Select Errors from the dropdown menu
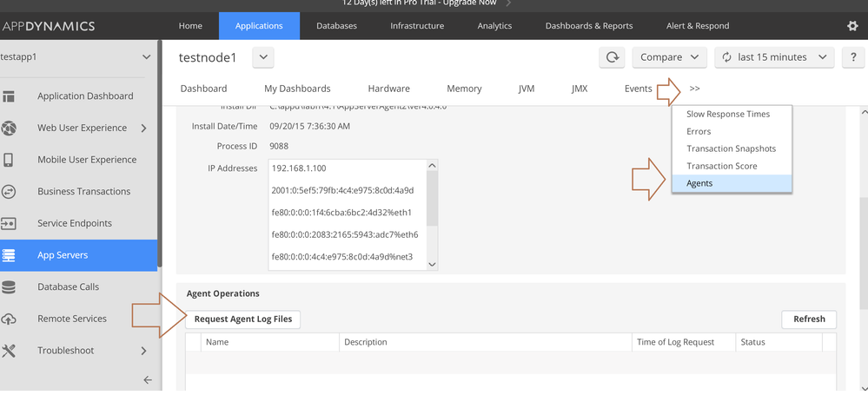The height and width of the screenshot is (415, 868). [x=732, y=132]
